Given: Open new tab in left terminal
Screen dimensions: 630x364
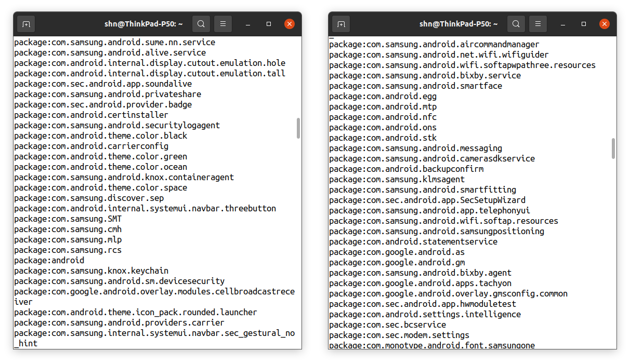Looking at the screenshot, I should pos(26,24).
